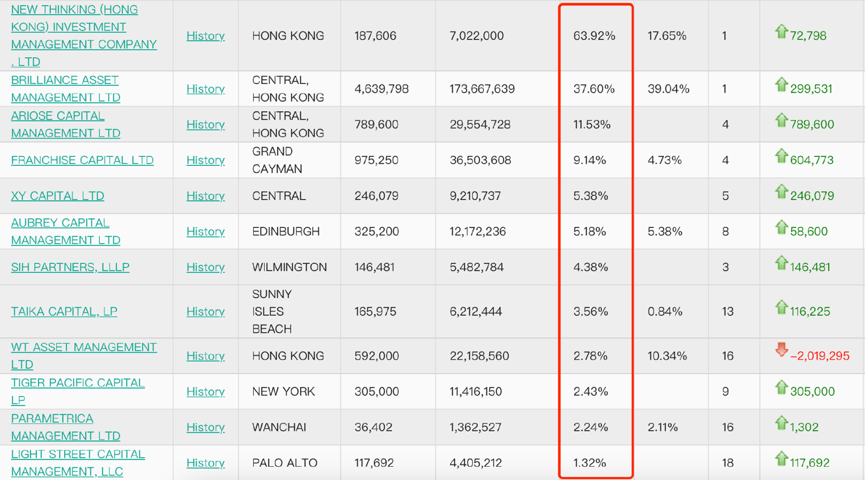Image resolution: width=865 pixels, height=480 pixels.
Task: Click the red down arrow beside -2,019,295
Action: (x=781, y=350)
